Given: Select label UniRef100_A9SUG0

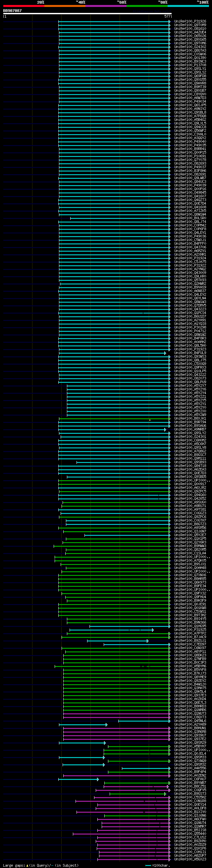Looking at the screenshot, I should click(x=190, y=502).
